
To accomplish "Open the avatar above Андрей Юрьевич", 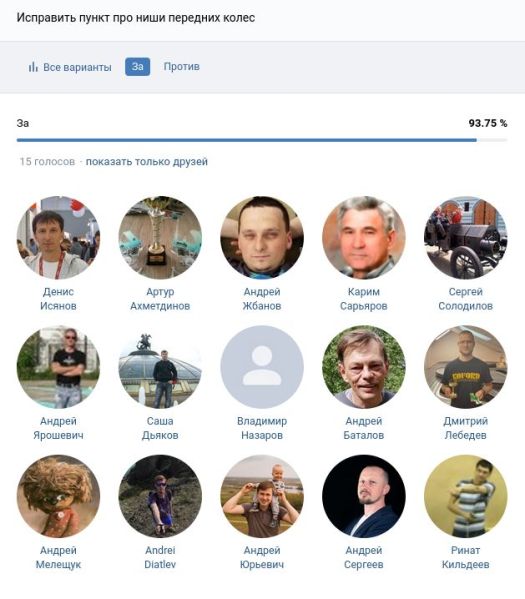I will [262, 496].
